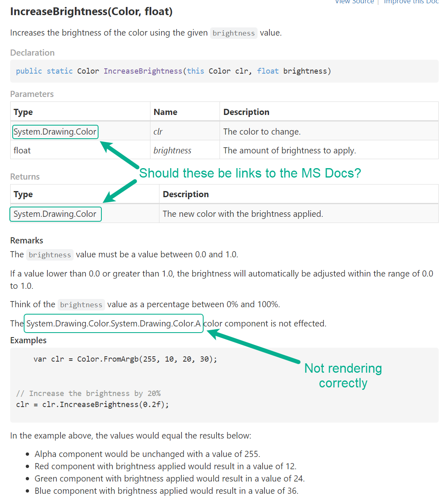Click the comment '// Increase the brightness by 20%'
444x504 pixels.
tap(88, 394)
